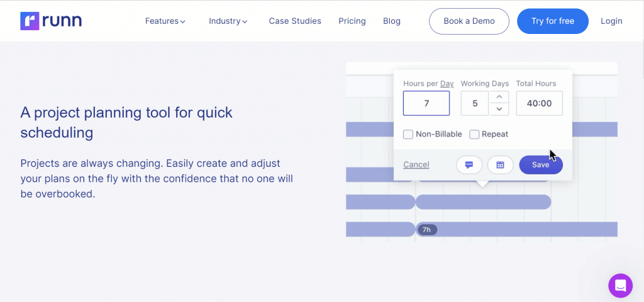The width and height of the screenshot is (644, 302).
Task: Open the calendar icon button
Action: [x=500, y=165]
